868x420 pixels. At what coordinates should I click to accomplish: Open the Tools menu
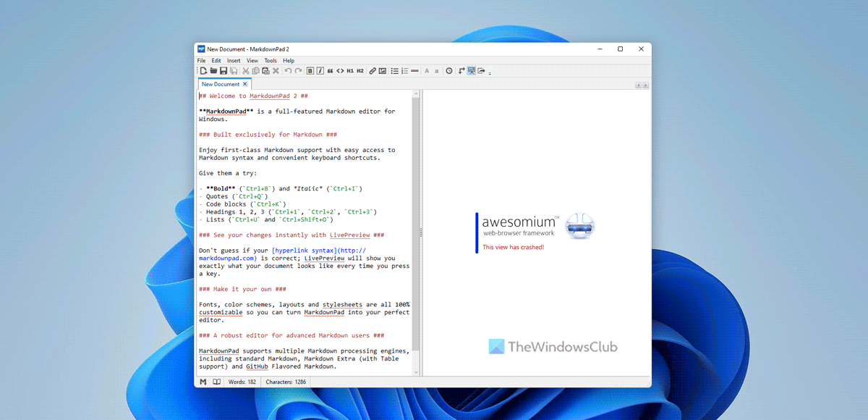(x=271, y=61)
